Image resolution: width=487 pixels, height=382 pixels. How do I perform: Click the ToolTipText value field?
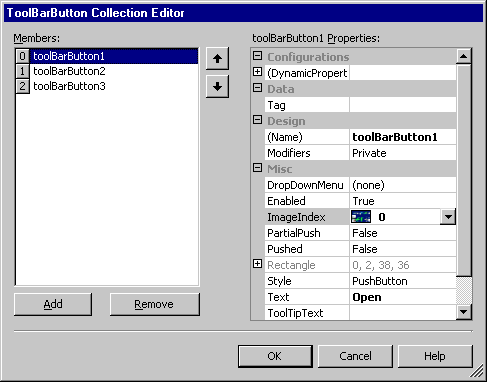(403, 313)
